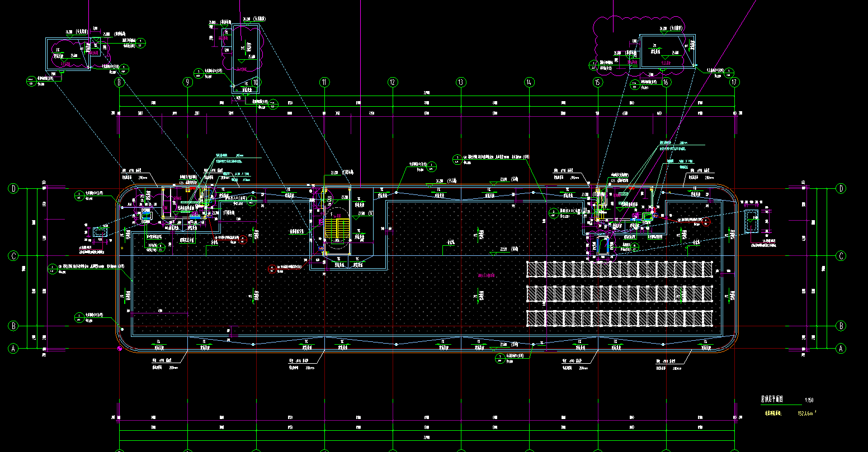This screenshot has height=452, width=868.
Task: Pick the bottom row of hatched roof panels
Action: (619, 318)
